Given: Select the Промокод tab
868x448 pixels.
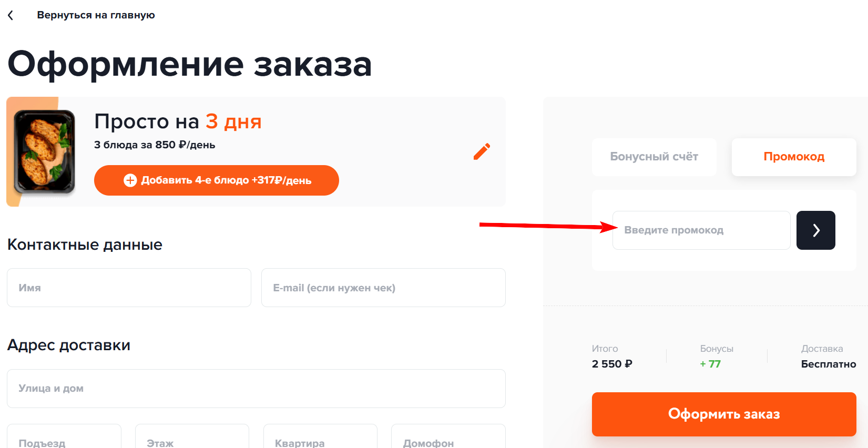Looking at the screenshot, I should pos(793,157).
